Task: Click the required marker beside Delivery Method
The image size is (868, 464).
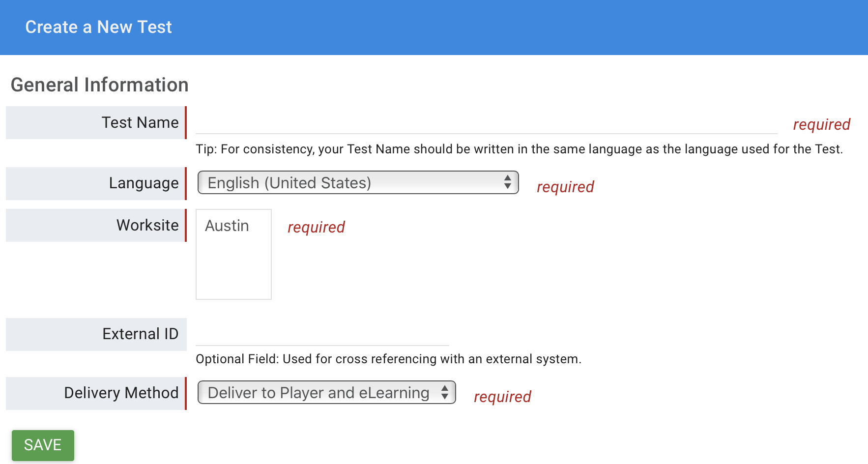Action: click(502, 397)
